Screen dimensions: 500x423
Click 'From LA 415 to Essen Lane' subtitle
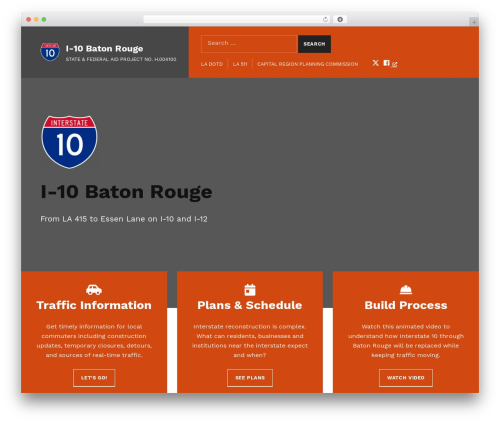[x=124, y=219]
